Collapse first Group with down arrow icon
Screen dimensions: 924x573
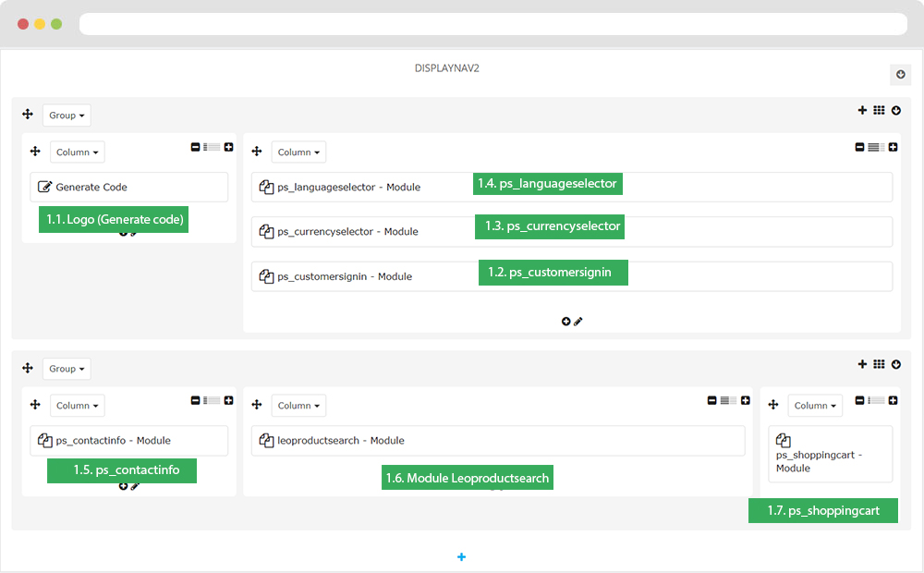[895, 110]
